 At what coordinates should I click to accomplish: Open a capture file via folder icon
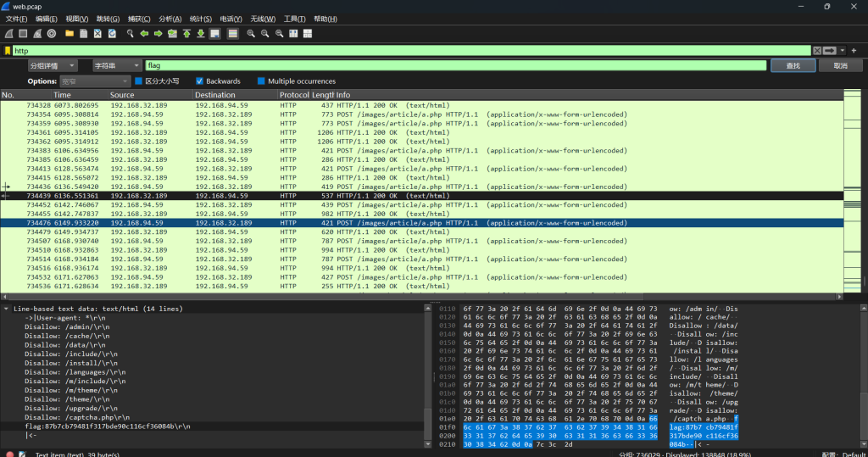[70, 34]
